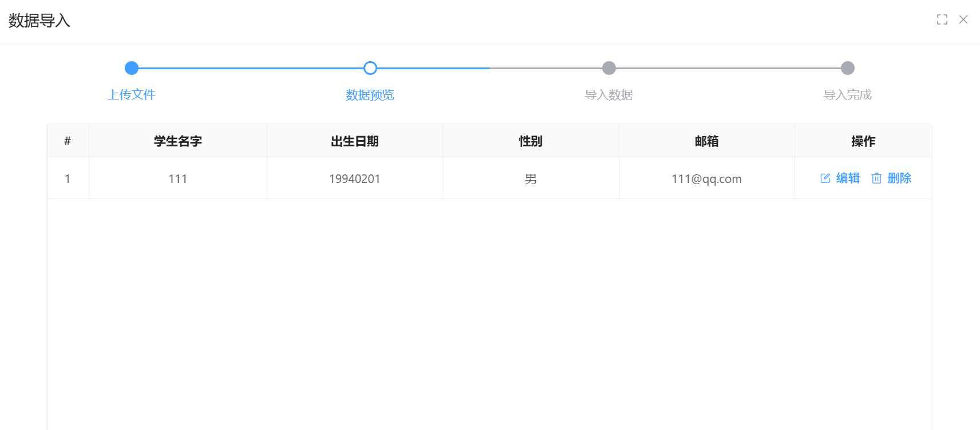Select the 上传文件 step label
Screen dimensions: 980x430
click(x=132, y=95)
